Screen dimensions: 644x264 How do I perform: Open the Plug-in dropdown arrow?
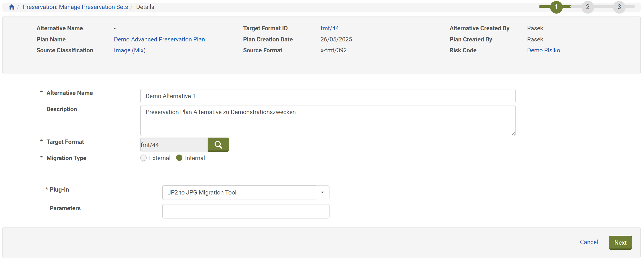pos(322,193)
